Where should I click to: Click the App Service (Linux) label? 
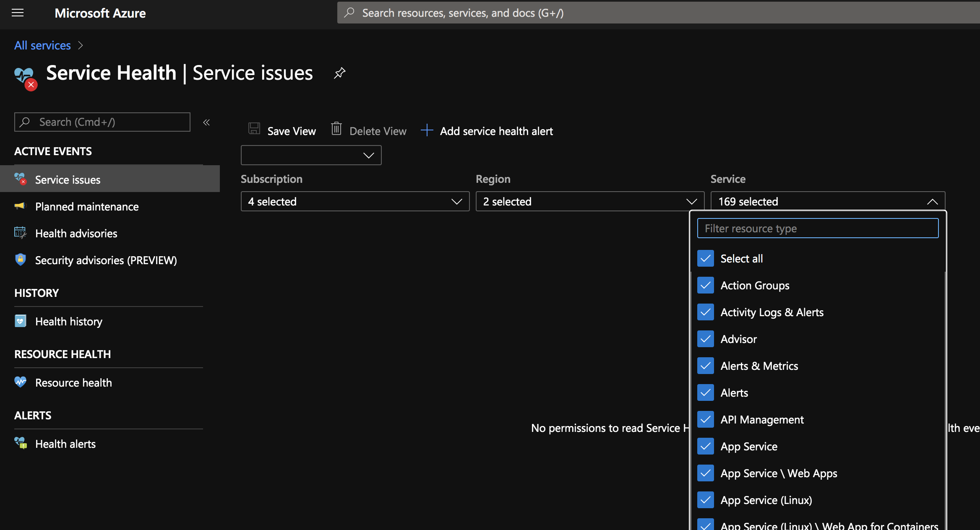(x=766, y=500)
